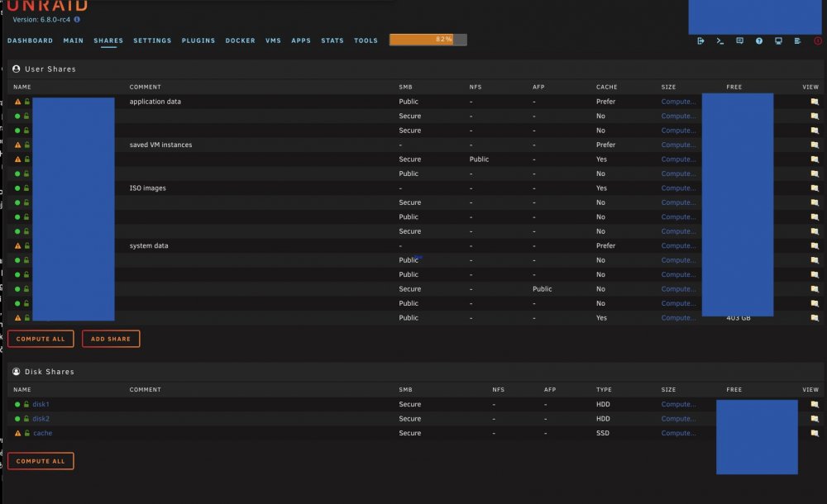827x504 pixels.
Task: Click the 82% usage progress bar
Action: click(428, 40)
